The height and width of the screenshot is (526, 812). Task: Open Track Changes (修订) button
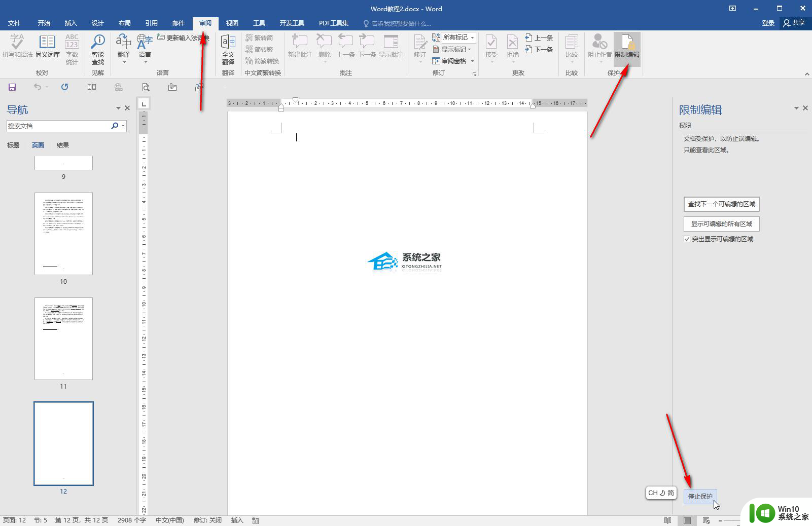click(x=420, y=48)
